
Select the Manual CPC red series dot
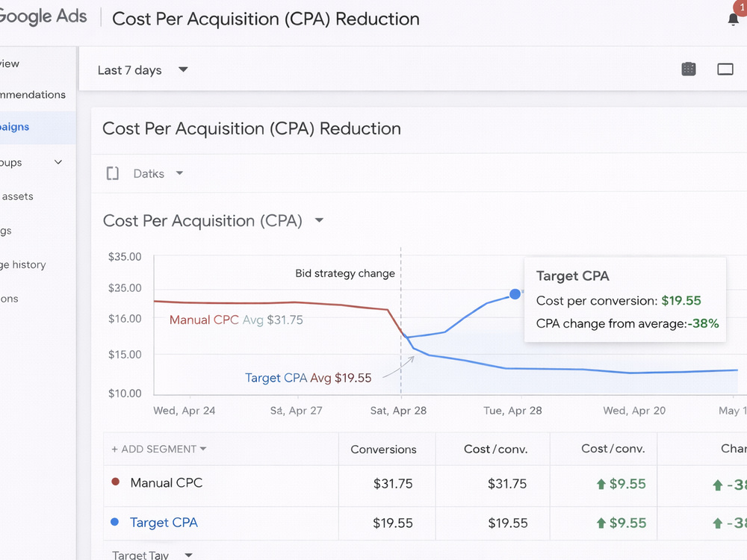[x=115, y=482]
